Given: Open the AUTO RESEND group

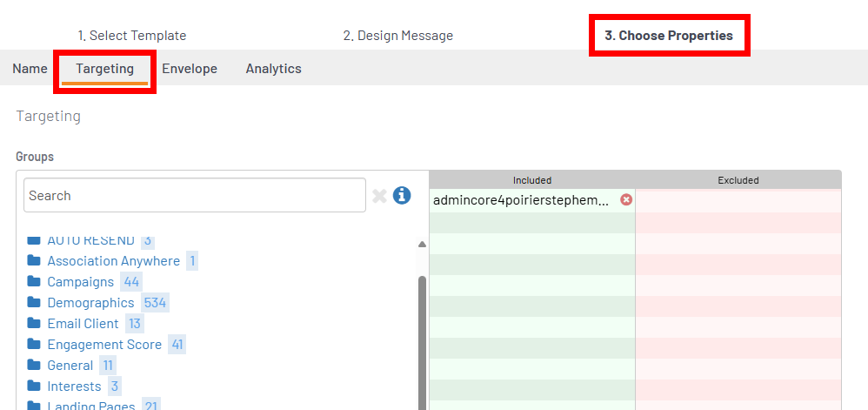Looking at the screenshot, I should coord(90,241).
